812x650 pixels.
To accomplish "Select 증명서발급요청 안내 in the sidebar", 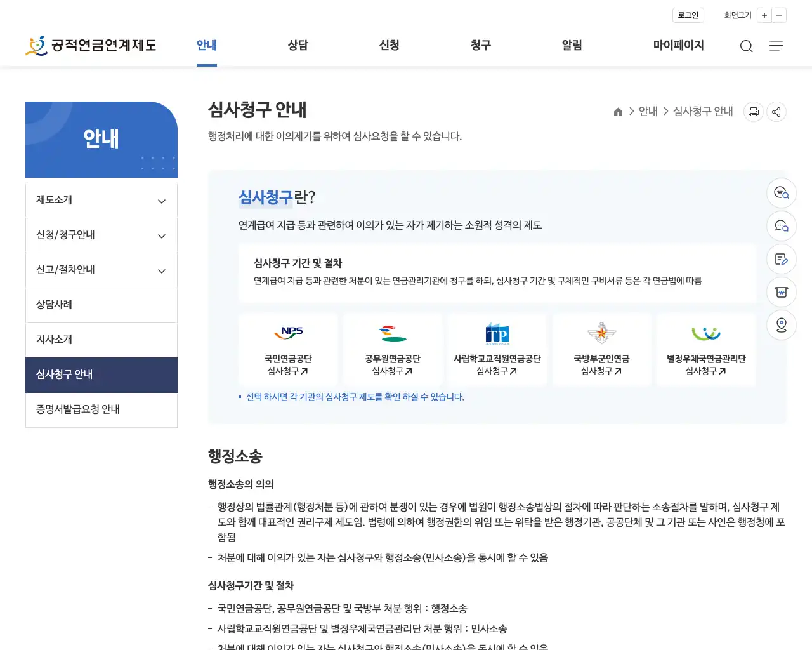I will click(101, 409).
